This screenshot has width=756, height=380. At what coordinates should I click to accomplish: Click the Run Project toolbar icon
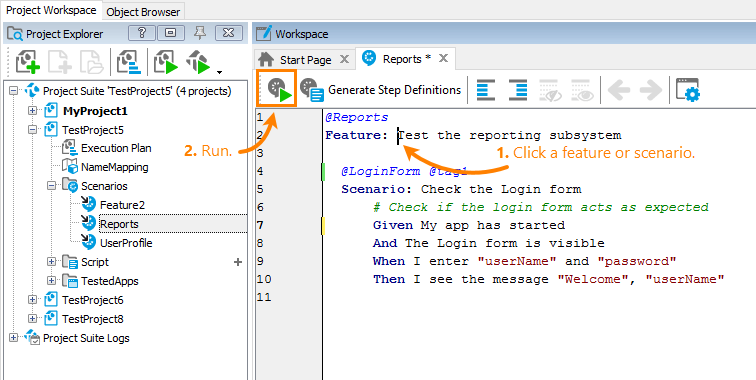(x=165, y=62)
